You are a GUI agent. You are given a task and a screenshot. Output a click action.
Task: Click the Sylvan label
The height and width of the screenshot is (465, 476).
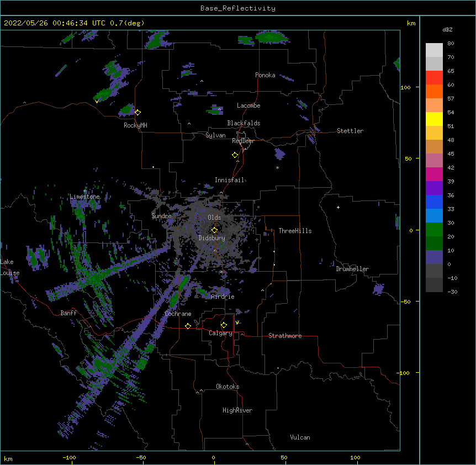coord(215,135)
